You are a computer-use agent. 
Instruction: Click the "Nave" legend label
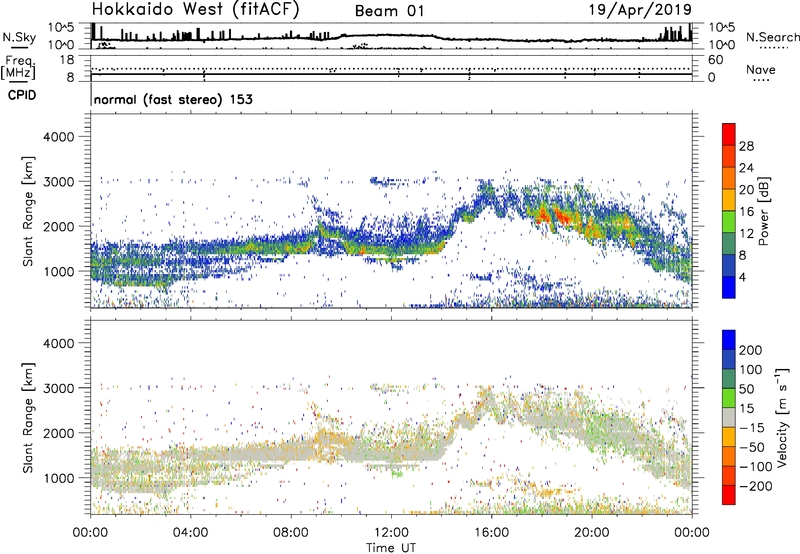click(x=761, y=70)
